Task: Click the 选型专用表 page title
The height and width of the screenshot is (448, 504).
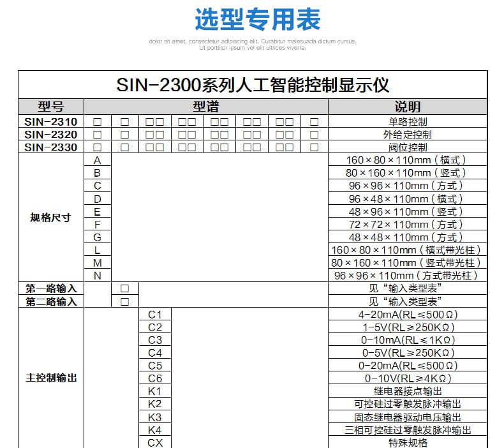Action: (x=258, y=20)
